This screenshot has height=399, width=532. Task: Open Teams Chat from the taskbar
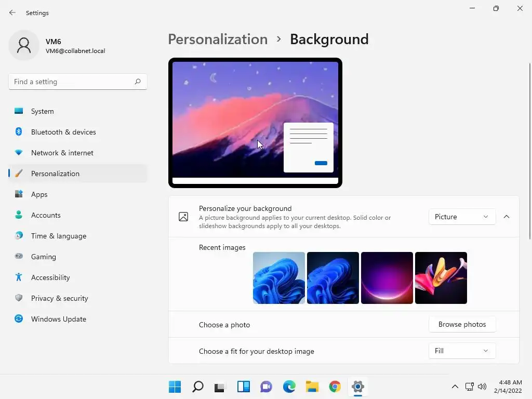[x=266, y=387]
